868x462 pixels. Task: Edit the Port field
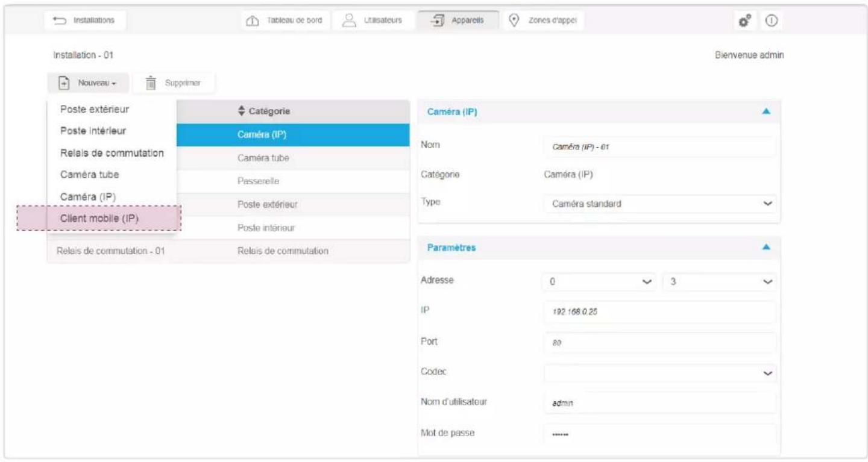(659, 342)
